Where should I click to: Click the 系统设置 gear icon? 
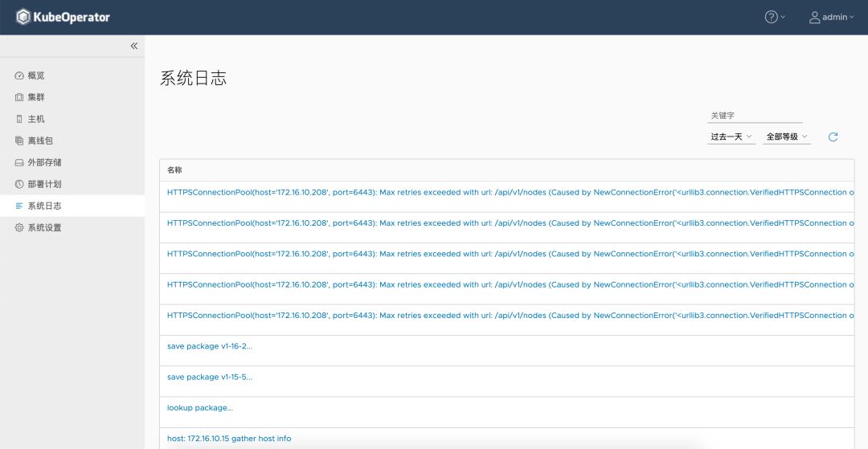point(19,228)
